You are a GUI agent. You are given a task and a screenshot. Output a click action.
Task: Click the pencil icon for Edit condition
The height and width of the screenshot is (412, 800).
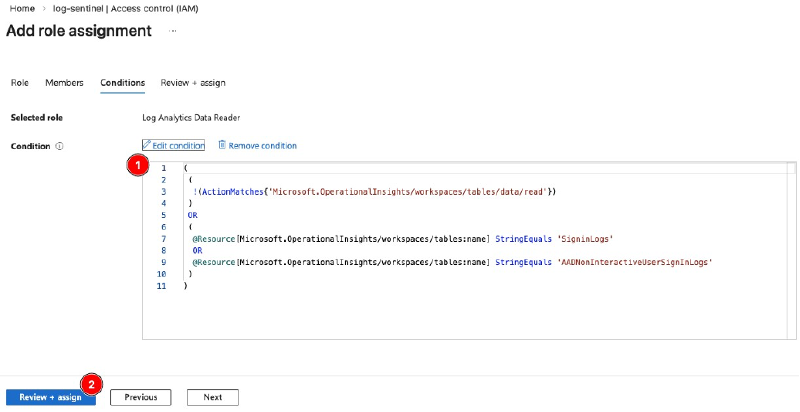point(148,145)
